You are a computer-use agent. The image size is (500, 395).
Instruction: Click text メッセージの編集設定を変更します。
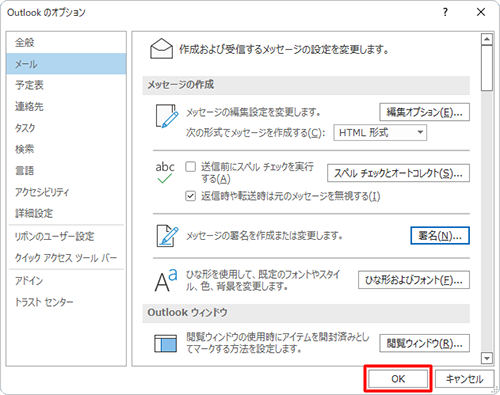coord(253,112)
